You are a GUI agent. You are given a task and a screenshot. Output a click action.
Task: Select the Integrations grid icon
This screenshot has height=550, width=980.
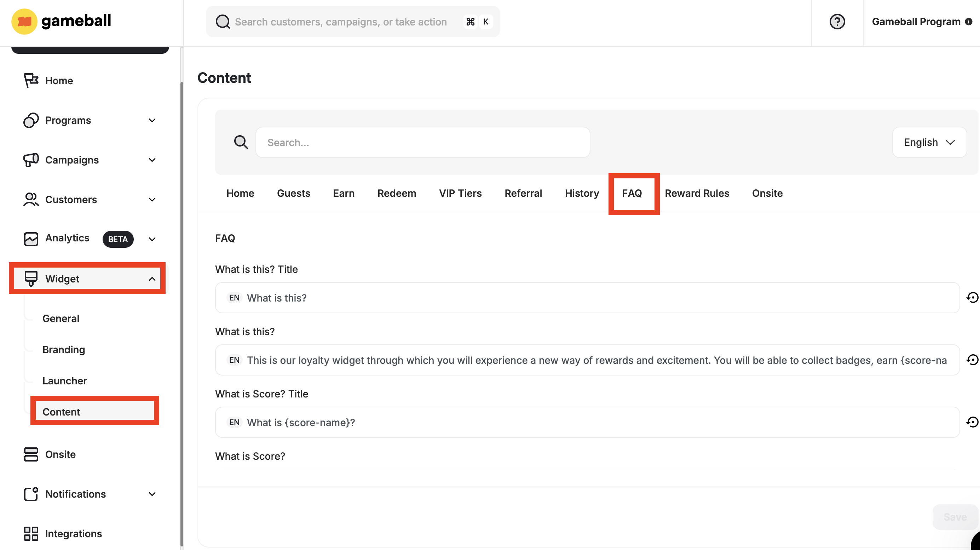(30, 533)
